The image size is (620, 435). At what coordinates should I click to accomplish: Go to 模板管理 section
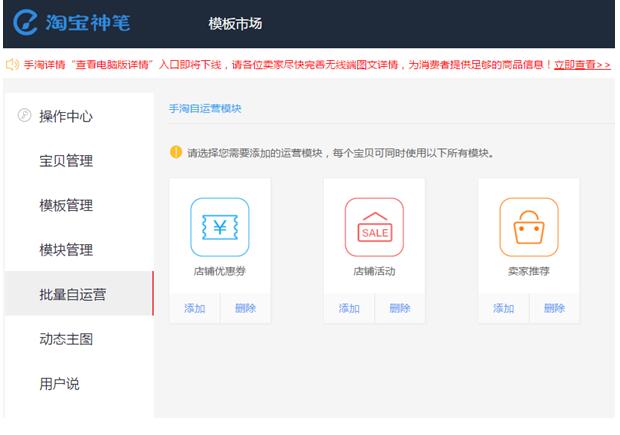pos(66,205)
